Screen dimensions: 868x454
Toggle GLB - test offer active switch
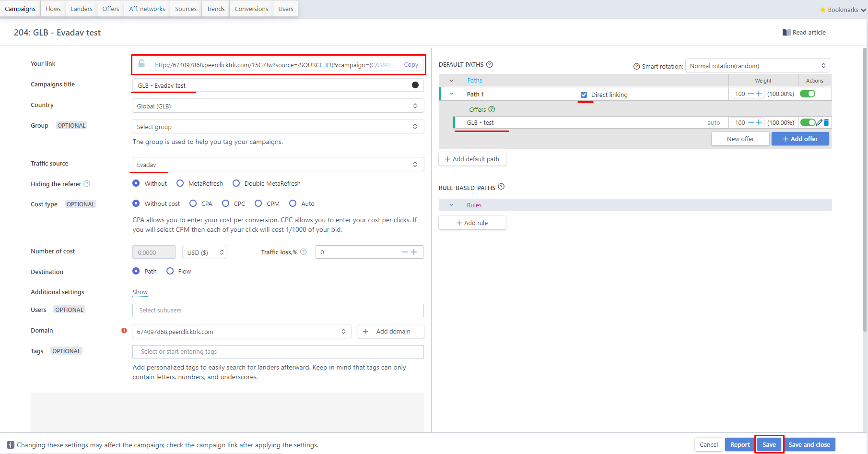pos(808,122)
